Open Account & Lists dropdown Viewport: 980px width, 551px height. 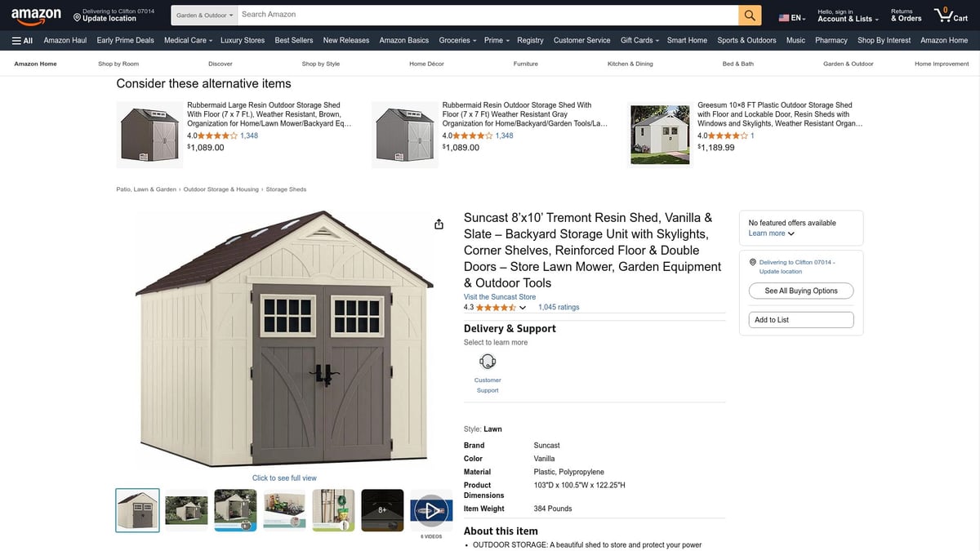tap(848, 15)
